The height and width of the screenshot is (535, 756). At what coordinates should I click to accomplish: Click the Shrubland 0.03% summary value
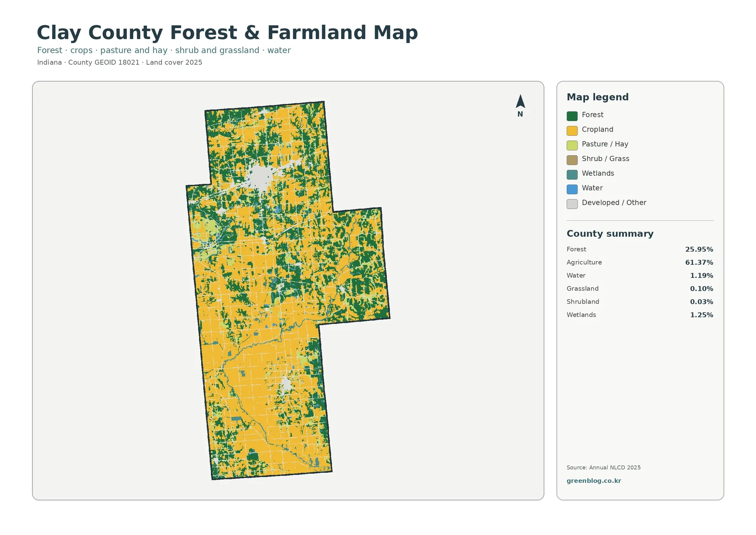(x=701, y=302)
